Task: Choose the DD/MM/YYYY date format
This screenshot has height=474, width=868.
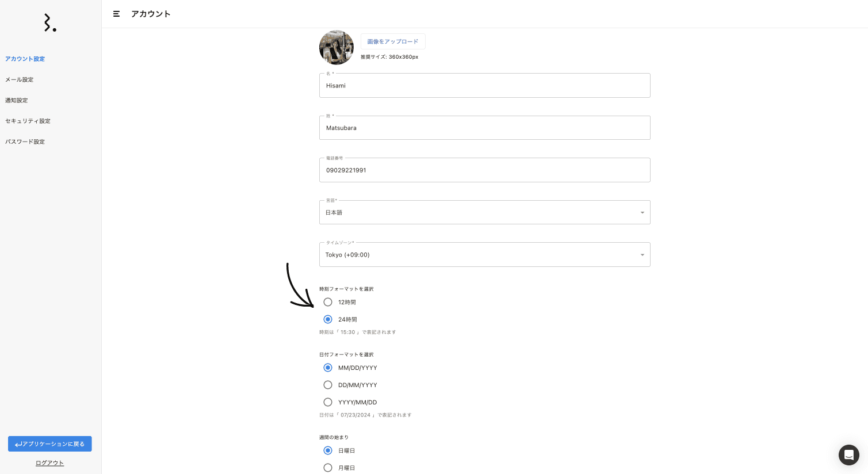Action: coord(328,385)
